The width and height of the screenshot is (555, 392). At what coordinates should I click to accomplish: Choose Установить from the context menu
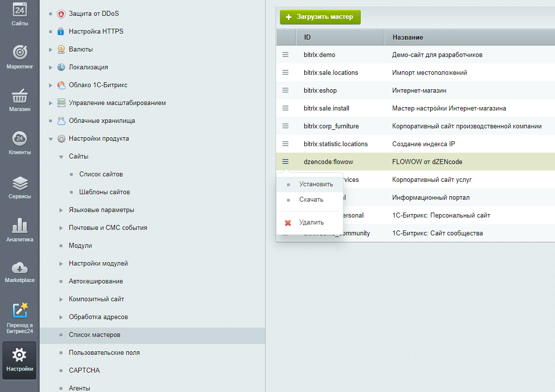coord(316,184)
